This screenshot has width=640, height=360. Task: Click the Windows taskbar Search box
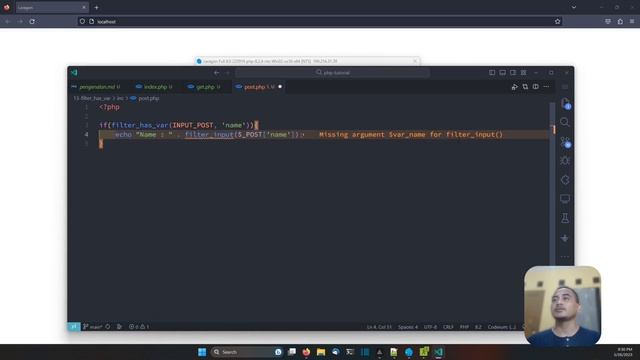click(247, 352)
